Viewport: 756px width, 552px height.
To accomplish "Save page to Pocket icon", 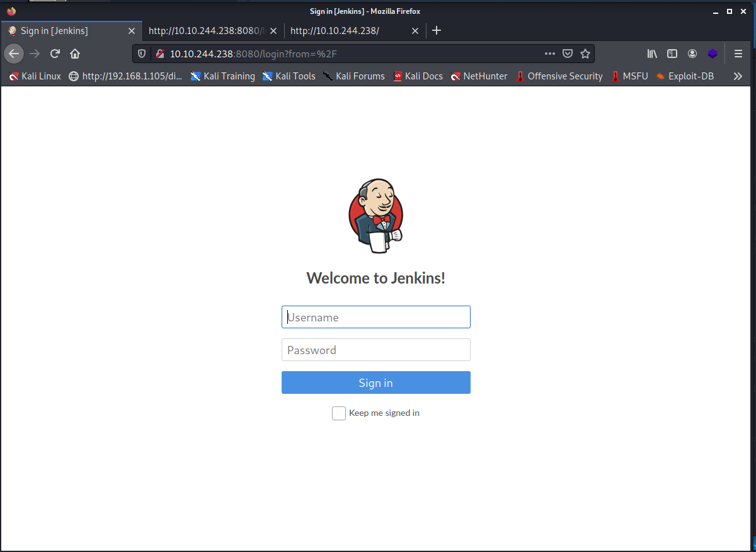I will pyautogui.click(x=568, y=54).
